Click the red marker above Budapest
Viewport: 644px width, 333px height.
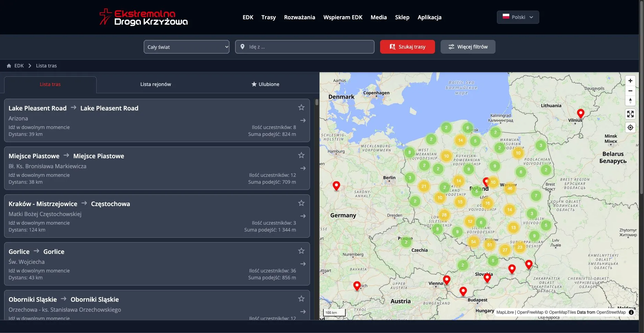click(463, 291)
